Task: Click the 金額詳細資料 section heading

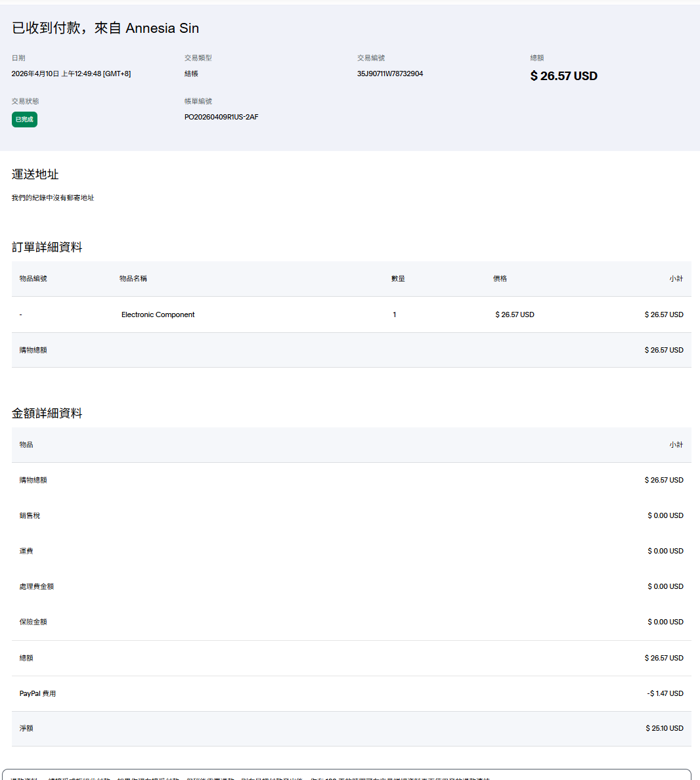Action: 47,413
